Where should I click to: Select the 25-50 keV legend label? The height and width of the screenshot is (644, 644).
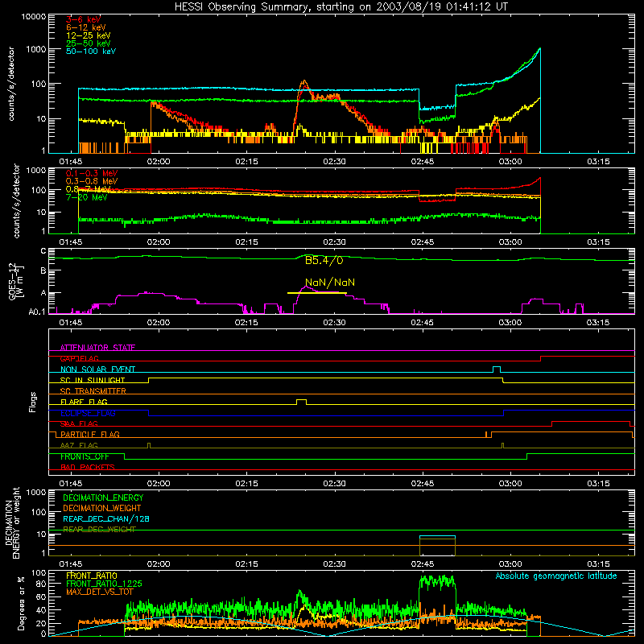pos(88,43)
